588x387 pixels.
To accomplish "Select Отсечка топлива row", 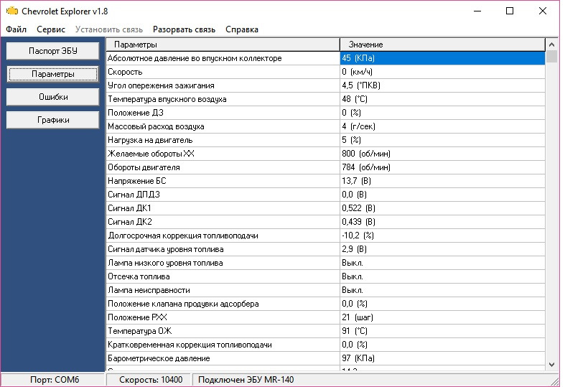I will click(325, 276).
